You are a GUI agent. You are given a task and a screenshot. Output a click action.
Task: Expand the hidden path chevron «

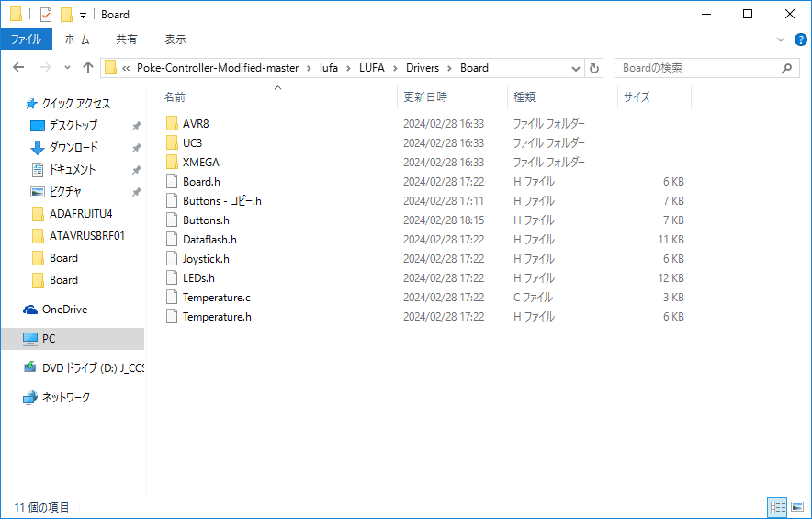[x=126, y=68]
